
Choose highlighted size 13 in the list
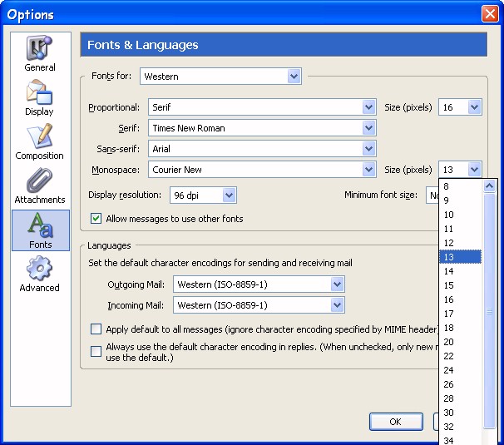pos(460,257)
